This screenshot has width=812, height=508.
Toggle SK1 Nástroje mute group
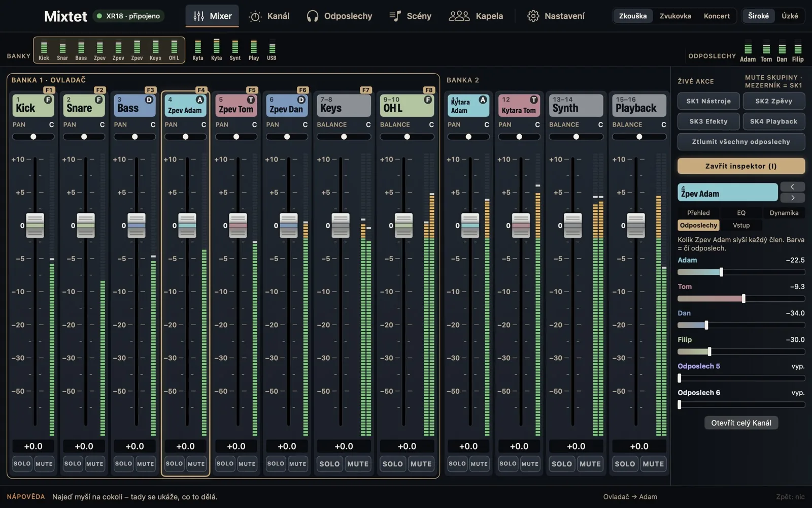(x=708, y=101)
